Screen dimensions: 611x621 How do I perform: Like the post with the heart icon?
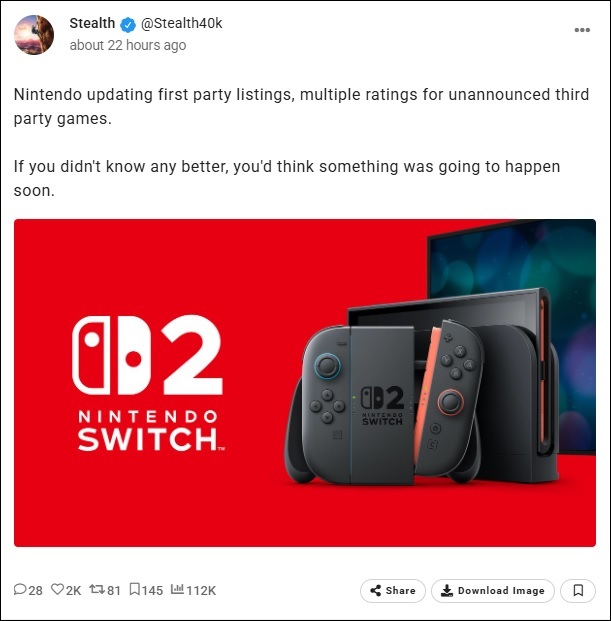[x=58, y=589]
